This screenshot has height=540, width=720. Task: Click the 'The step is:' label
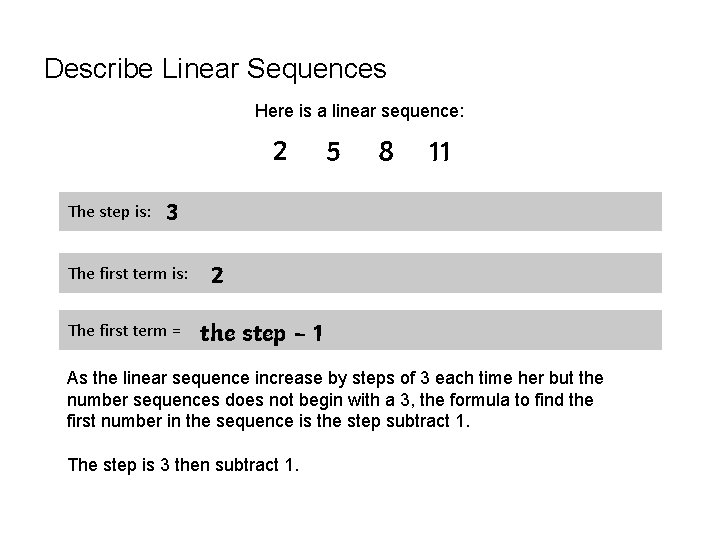[x=109, y=212]
